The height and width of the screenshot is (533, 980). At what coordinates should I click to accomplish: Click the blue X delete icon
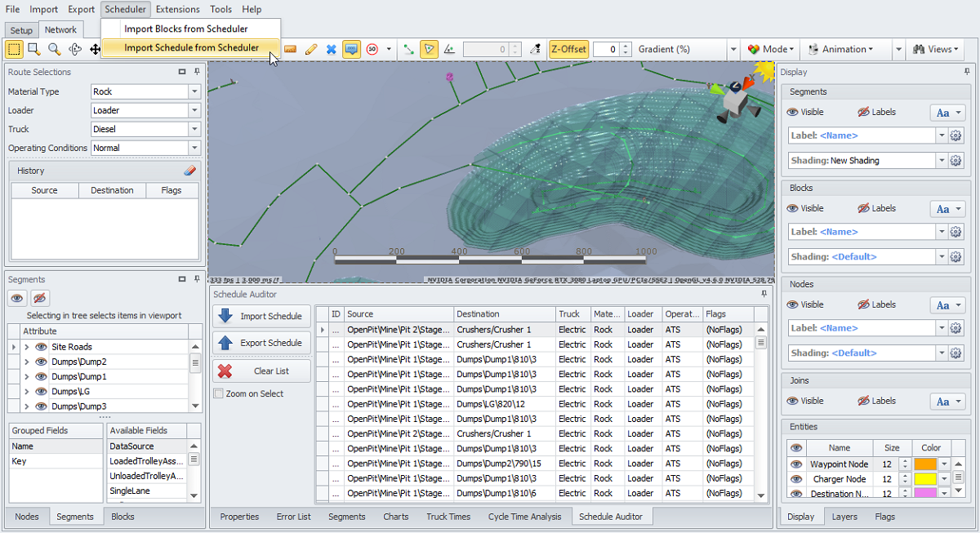[x=331, y=49]
